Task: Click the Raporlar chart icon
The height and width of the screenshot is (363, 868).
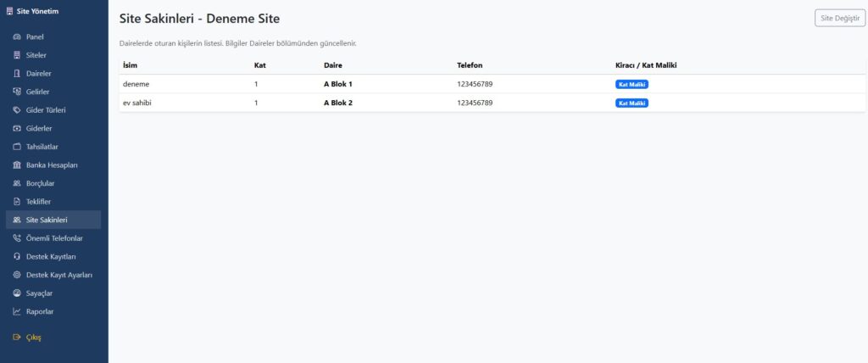Action: click(17, 311)
